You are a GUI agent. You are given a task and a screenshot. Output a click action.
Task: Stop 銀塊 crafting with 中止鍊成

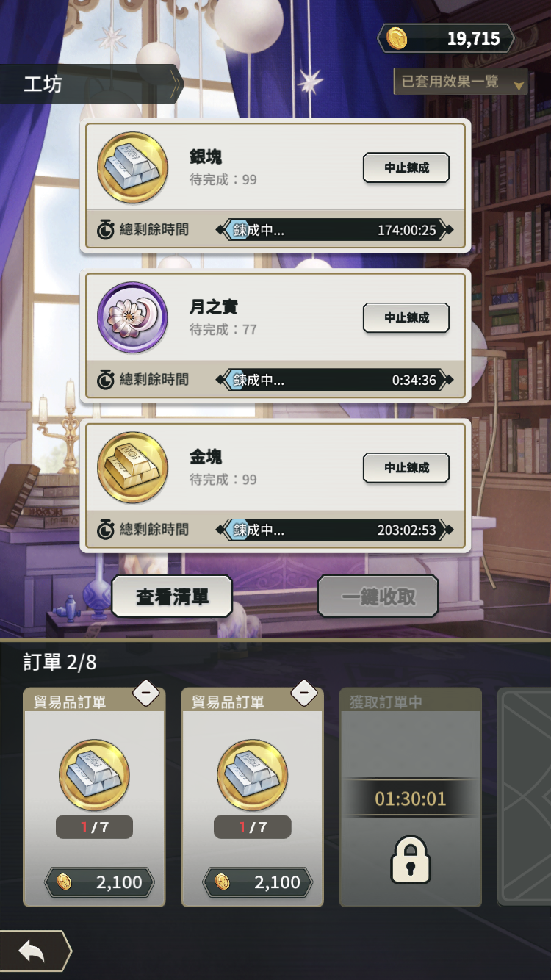point(406,167)
